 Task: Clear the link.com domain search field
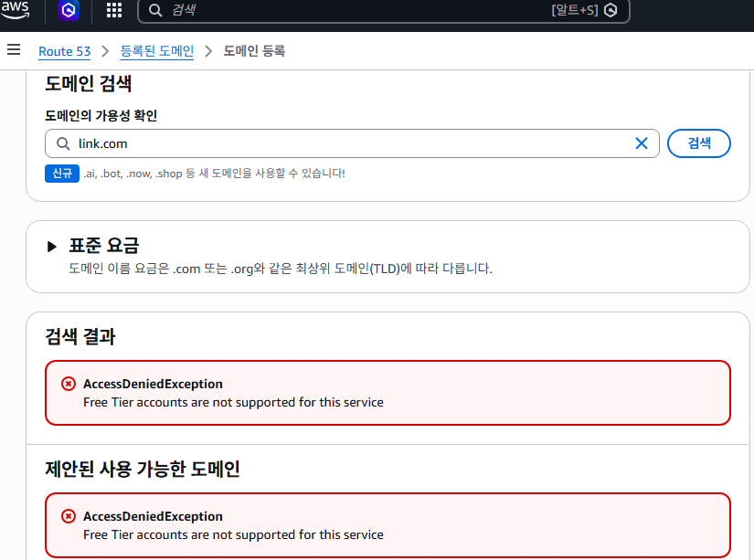pos(641,143)
